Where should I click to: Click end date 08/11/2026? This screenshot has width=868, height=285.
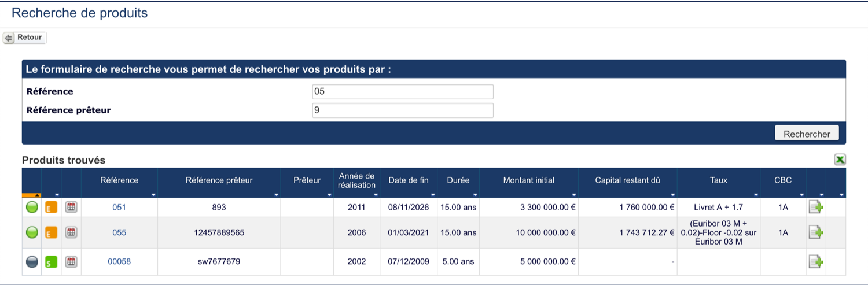coord(409,208)
